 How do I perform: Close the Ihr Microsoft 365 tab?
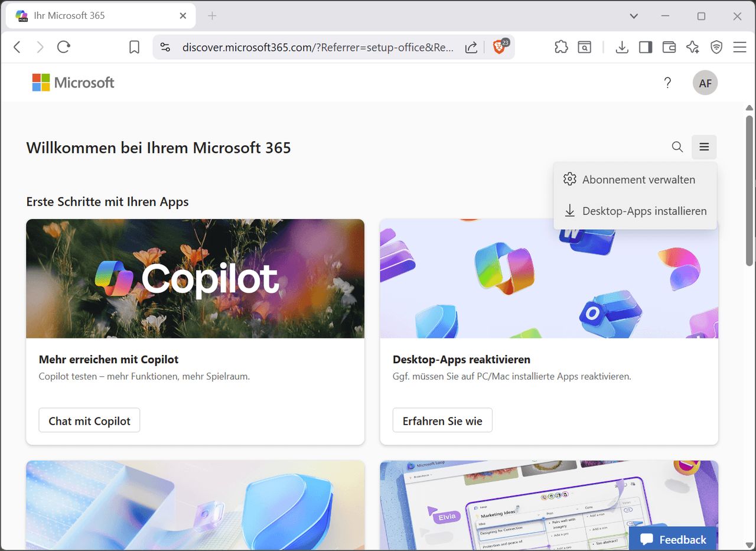click(183, 16)
